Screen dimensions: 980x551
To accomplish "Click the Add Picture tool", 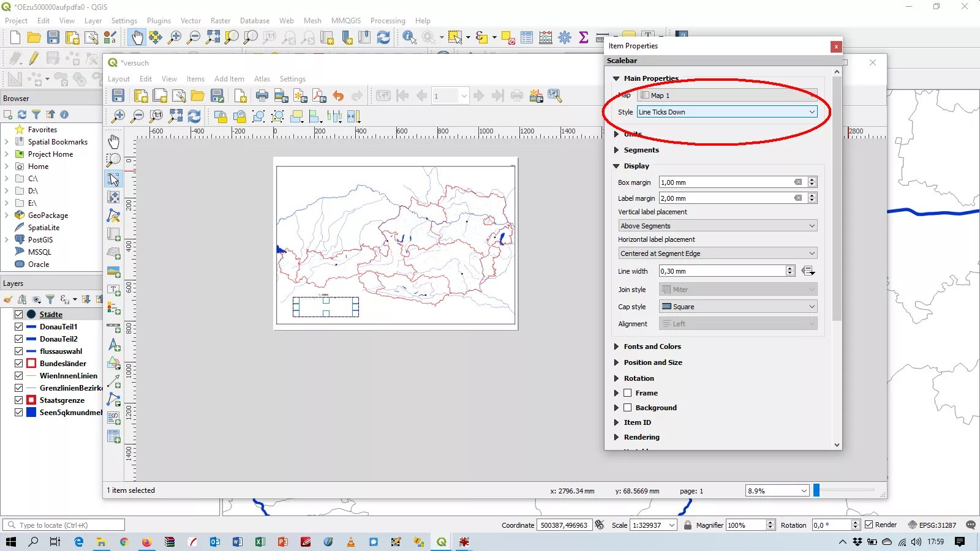I will pyautogui.click(x=114, y=271).
